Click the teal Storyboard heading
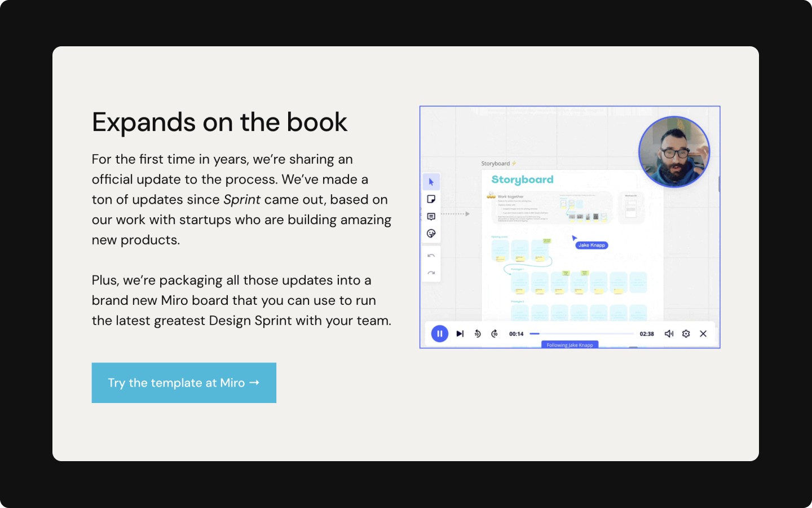The height and width of the screenshot is (508, 812). [x=522, y=179]
